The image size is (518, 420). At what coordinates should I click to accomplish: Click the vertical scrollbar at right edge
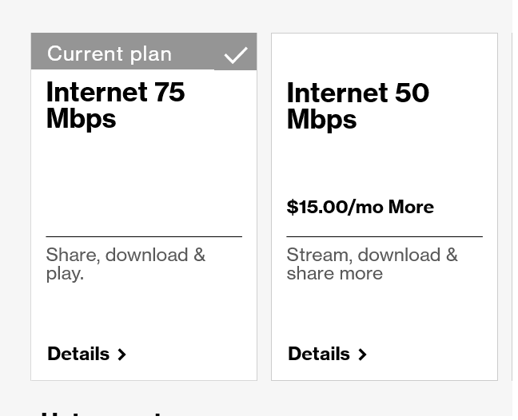tap(515, 208)
